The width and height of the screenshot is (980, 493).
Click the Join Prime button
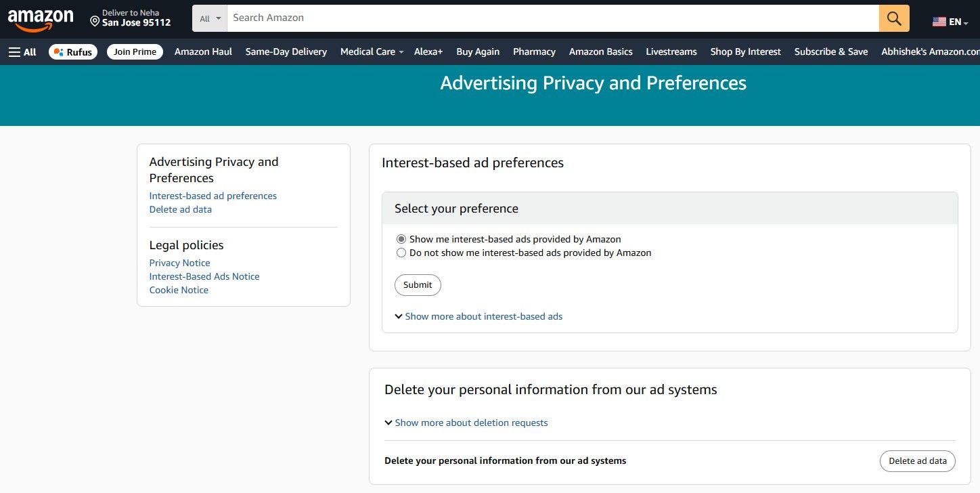[135, 51]
